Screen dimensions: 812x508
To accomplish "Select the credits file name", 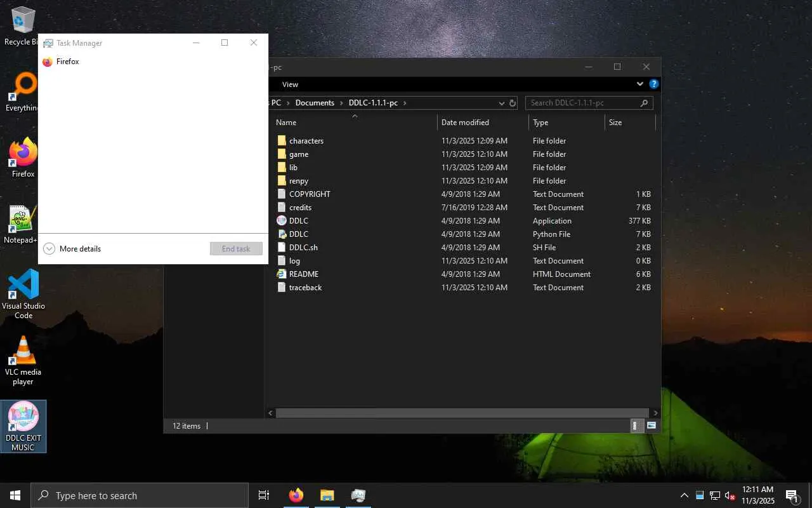I will click(x=300, y=208).
